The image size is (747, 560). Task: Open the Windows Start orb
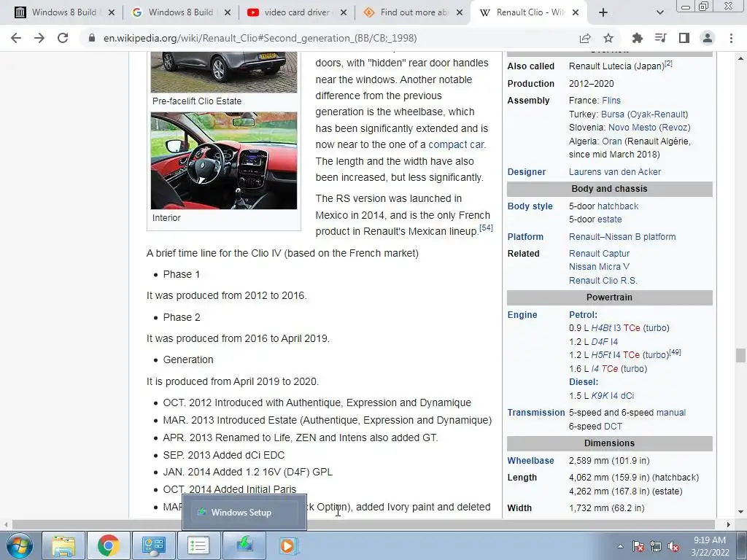click(x=19, y=545)
